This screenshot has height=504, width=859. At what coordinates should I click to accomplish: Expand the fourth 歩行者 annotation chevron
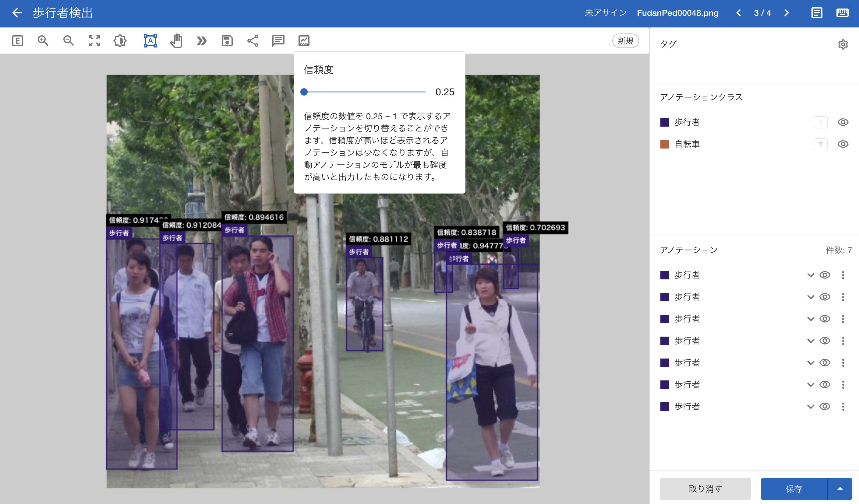(x=811, y=341)
